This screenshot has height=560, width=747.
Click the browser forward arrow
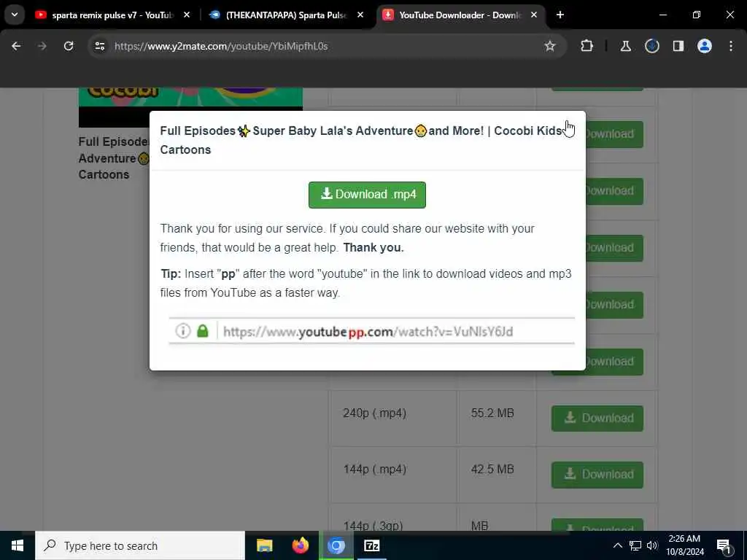tap(42, 46)
